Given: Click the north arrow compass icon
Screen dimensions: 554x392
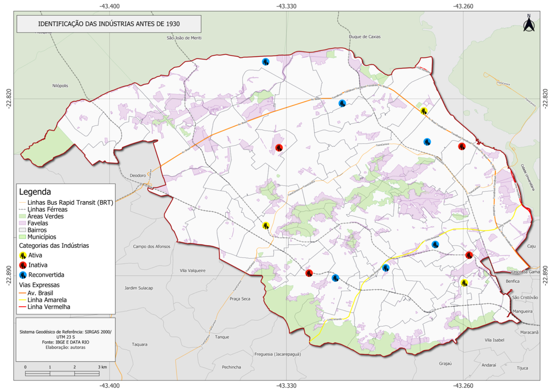Looking at the screenshot, I should coord(529,24).
